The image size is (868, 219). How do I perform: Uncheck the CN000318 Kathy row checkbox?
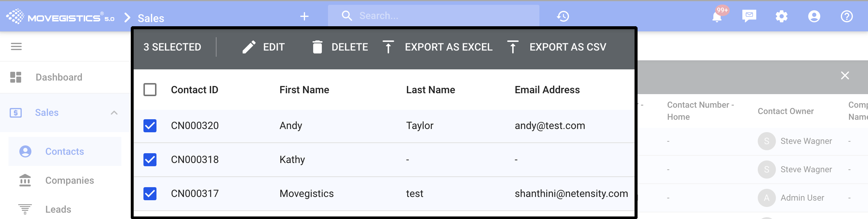(x=150, y=160)
